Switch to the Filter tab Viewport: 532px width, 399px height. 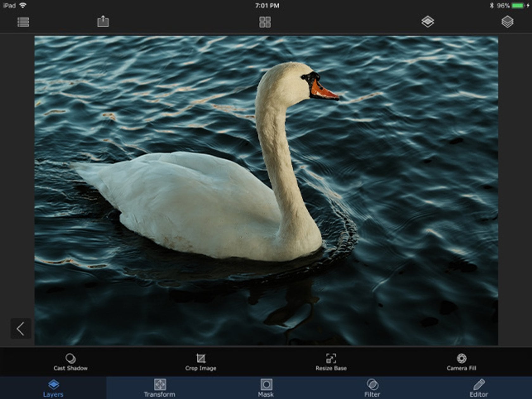(x=372, y=388)
